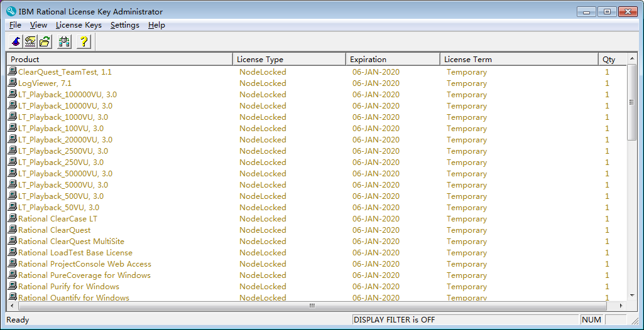
Task: Launch the License Key Wizard hat icon
Action: point(16,41)
